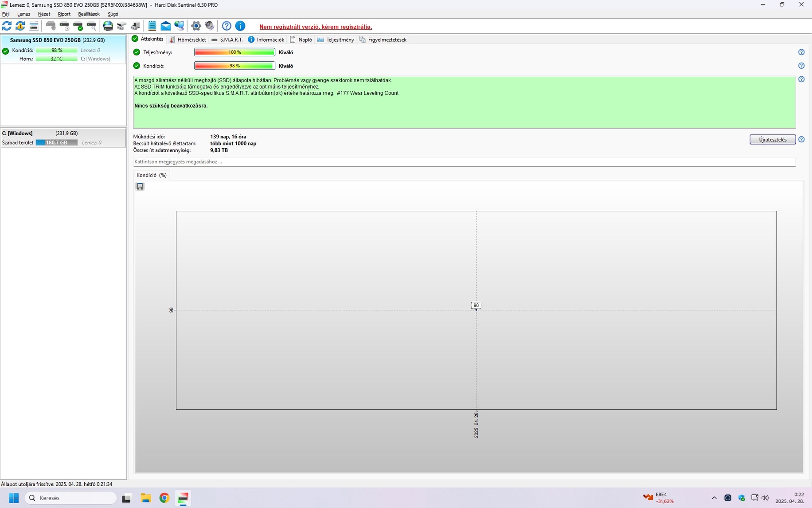Open the Figyelmeztetések tab
This screenshot has width=812, height=508.
383,39
